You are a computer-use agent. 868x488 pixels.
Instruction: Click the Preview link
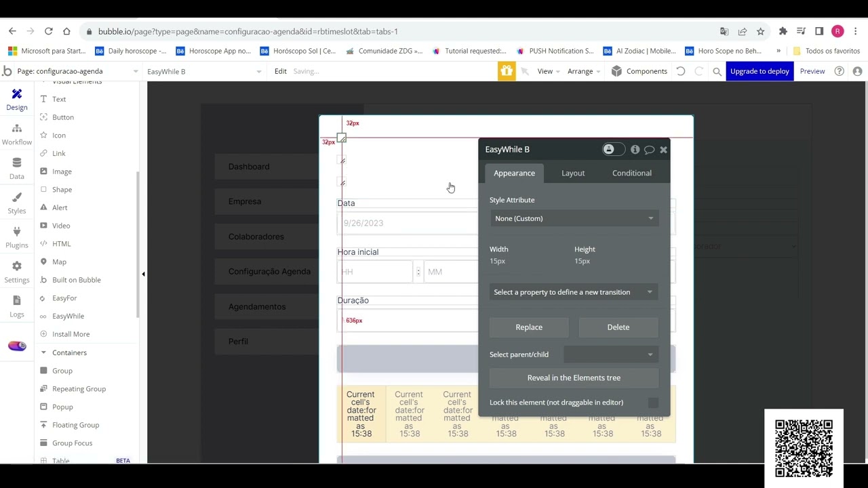click(812, 71)
